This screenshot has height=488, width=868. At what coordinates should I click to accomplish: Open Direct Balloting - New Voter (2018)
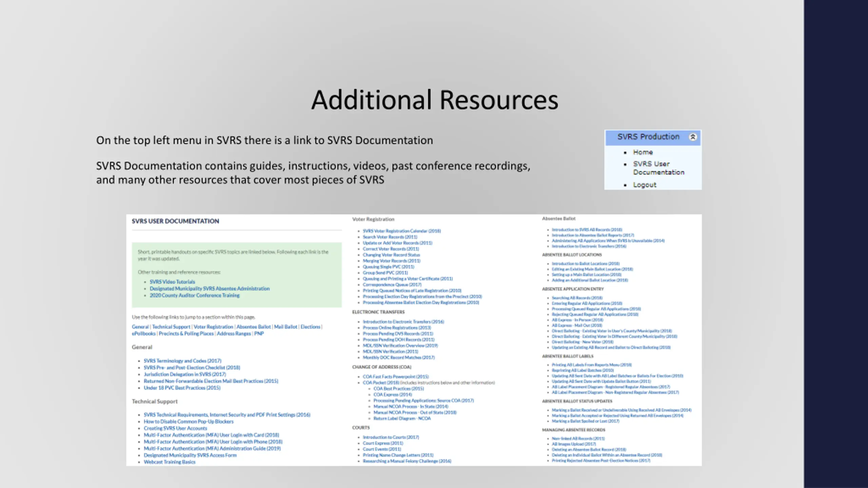583,342
